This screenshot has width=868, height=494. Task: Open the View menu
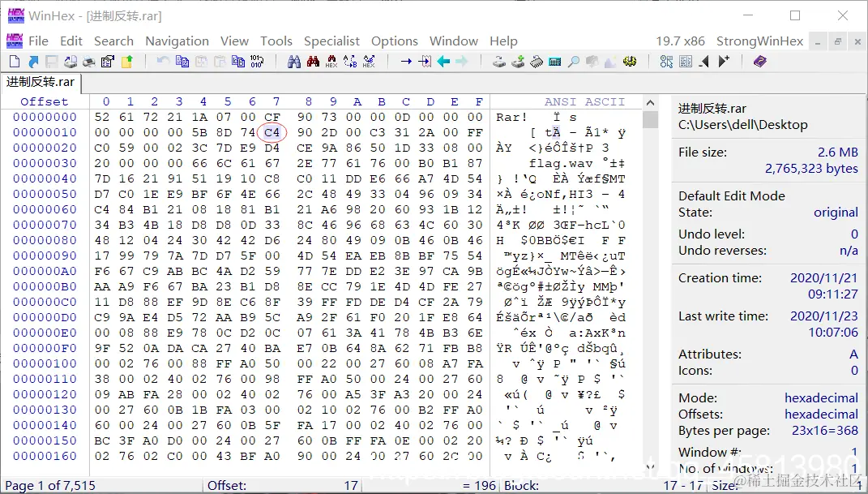[234, 41]
